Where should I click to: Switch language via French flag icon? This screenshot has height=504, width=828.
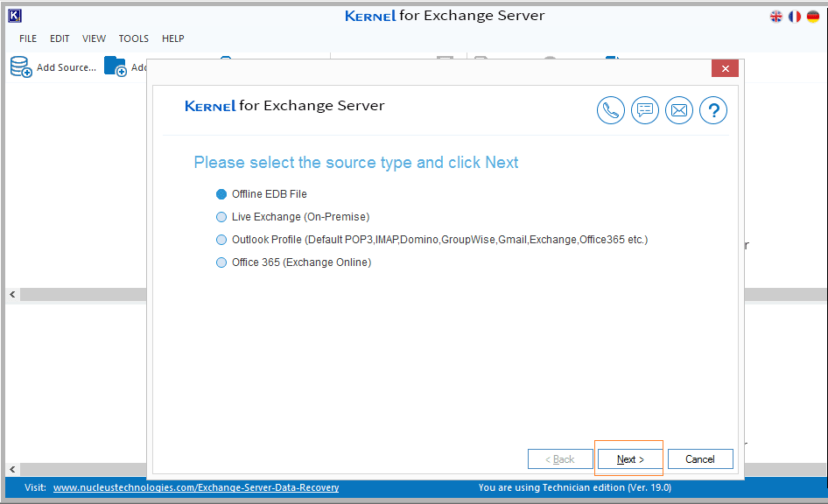point(794,17)
